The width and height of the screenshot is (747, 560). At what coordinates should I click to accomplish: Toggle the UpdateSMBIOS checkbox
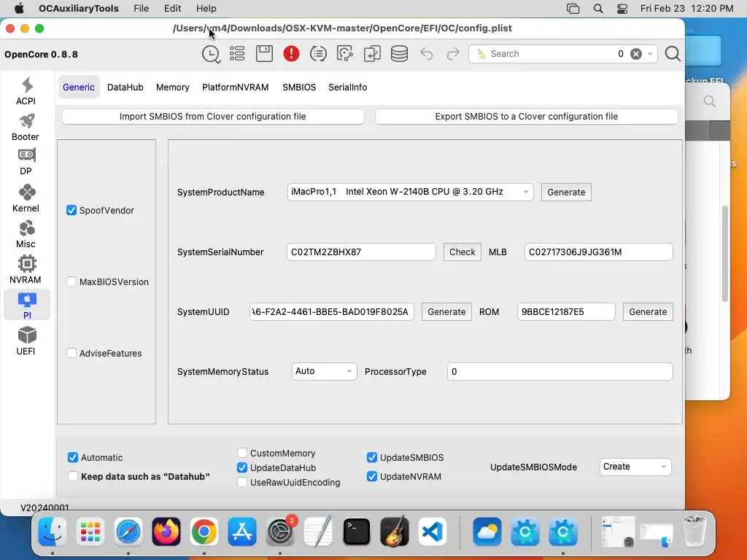click(372, 458)
